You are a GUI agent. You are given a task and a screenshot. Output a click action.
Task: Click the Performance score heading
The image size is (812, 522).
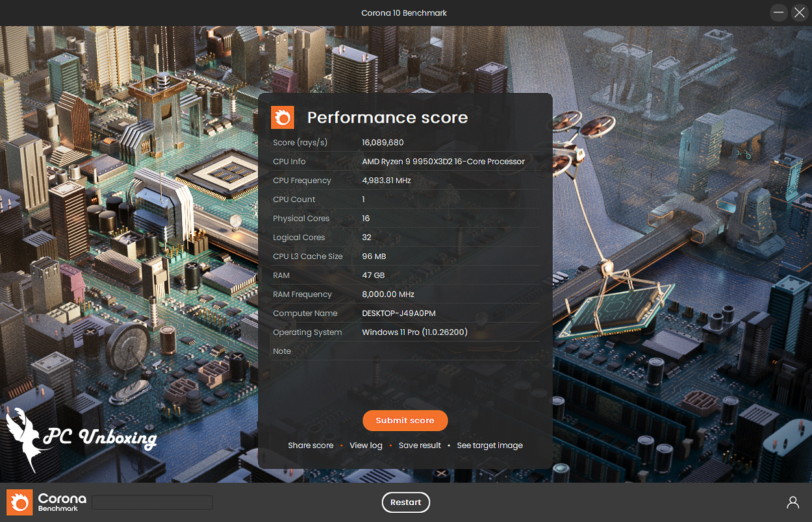(x=387, y=118)
